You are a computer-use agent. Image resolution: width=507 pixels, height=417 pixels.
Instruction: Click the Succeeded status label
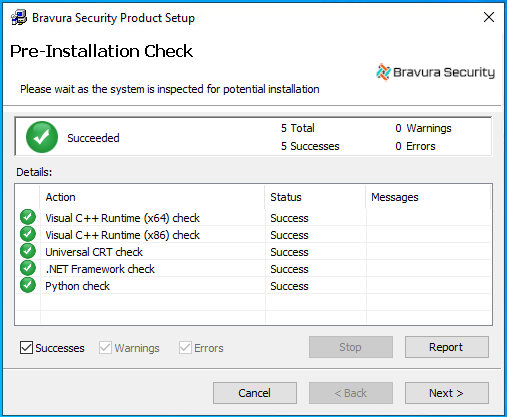point(93,138)
